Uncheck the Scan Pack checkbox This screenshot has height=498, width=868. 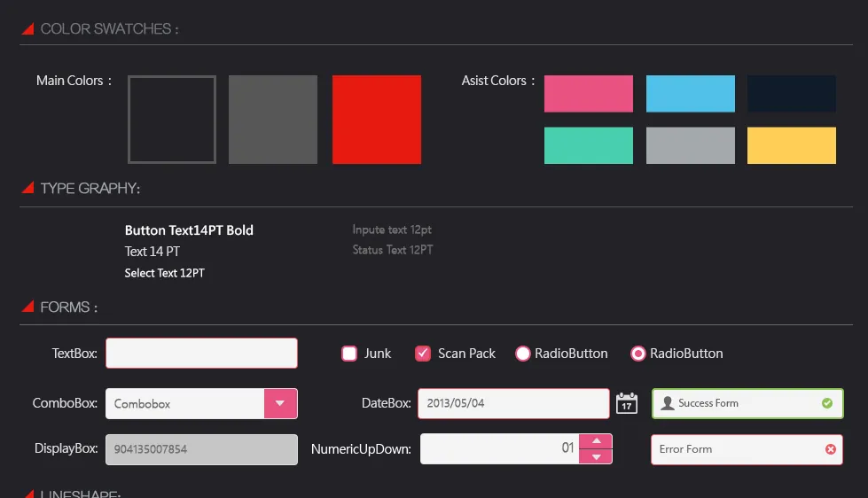(x=423, y=354)
